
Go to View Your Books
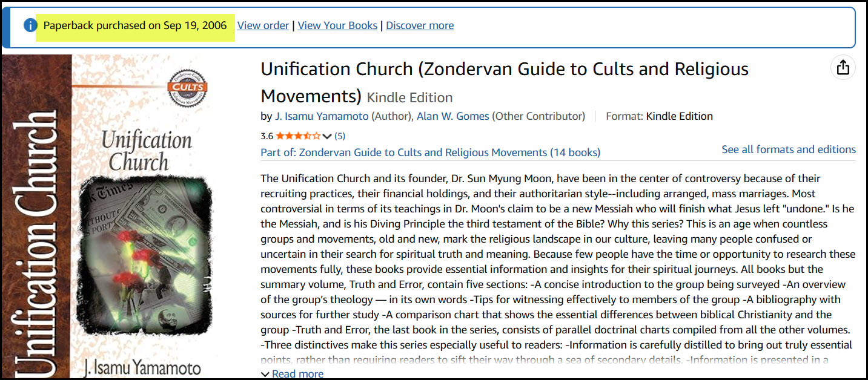[x=337, y=25]
